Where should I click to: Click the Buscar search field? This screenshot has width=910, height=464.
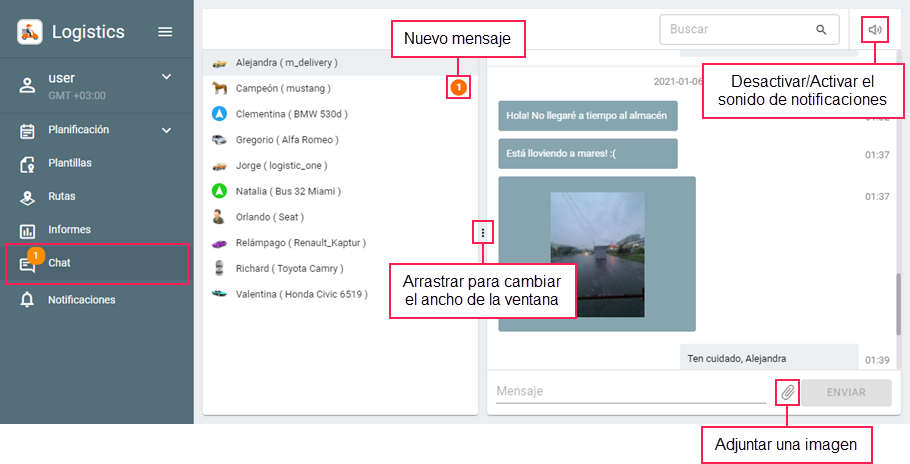(x=749, y=30)
